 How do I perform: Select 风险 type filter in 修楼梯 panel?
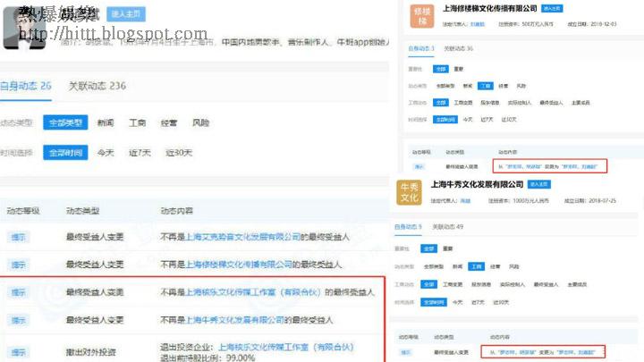point(521,86)
